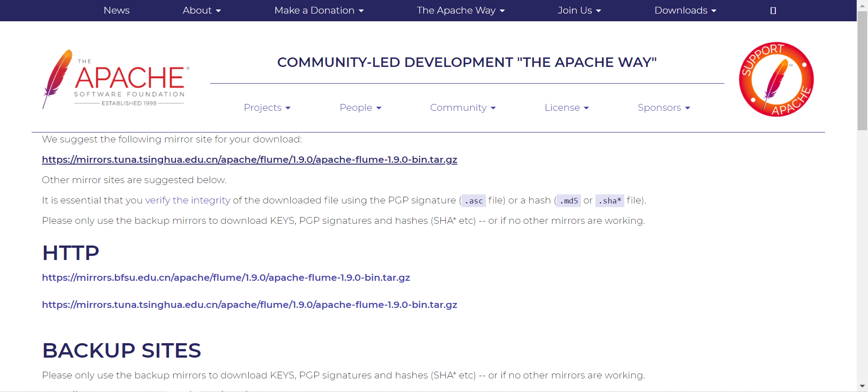Click 'Other mirror sites are suggested below.' text
The width and height of the screenshot is (868, 392).
(x=134, y=180)
